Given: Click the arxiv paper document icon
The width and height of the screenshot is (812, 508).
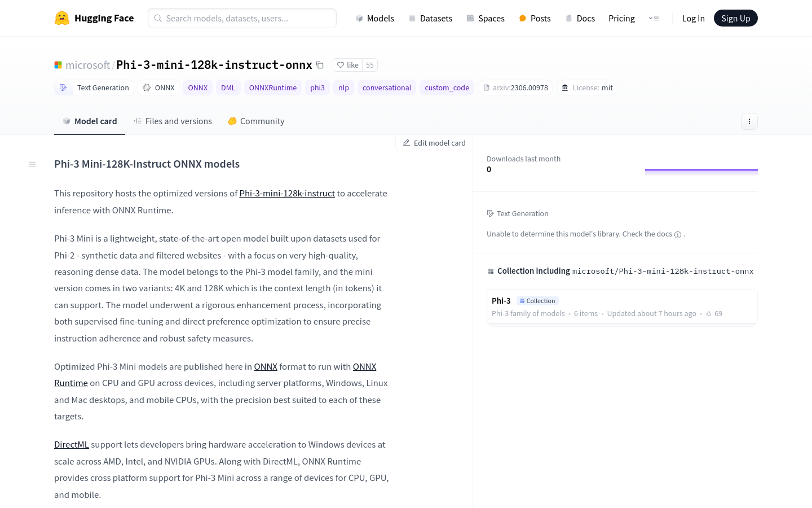Looking at the screenshot, I should (x=487, y=87).
